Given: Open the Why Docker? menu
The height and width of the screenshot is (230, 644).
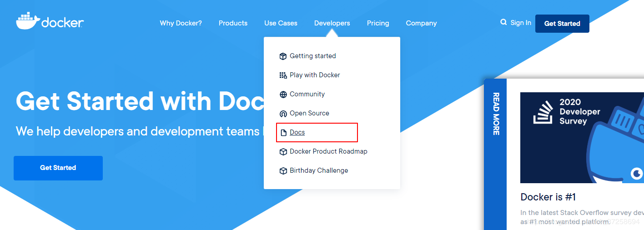Looking at the screenshot, I should point(181,23).
